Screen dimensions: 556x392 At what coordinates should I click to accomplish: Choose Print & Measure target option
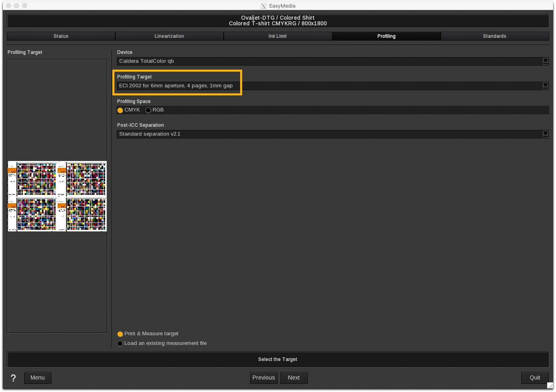click(x=120, y=334)
